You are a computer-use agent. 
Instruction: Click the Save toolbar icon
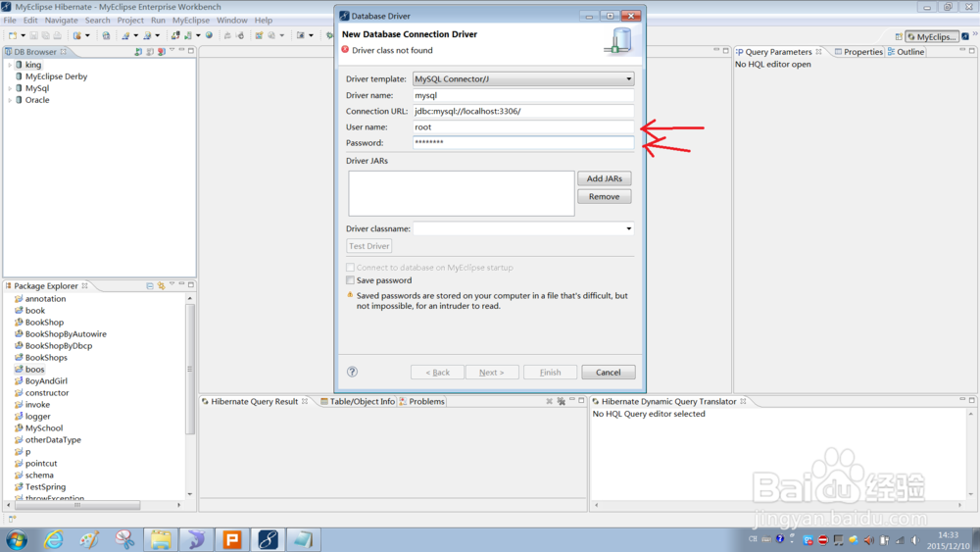(33, 35)
